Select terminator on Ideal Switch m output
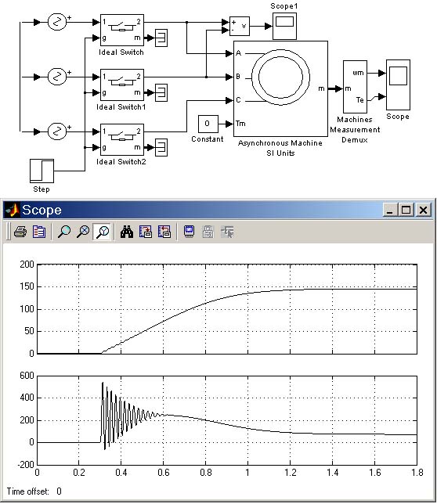The image size is (437, 504). (x=161, y=38)
